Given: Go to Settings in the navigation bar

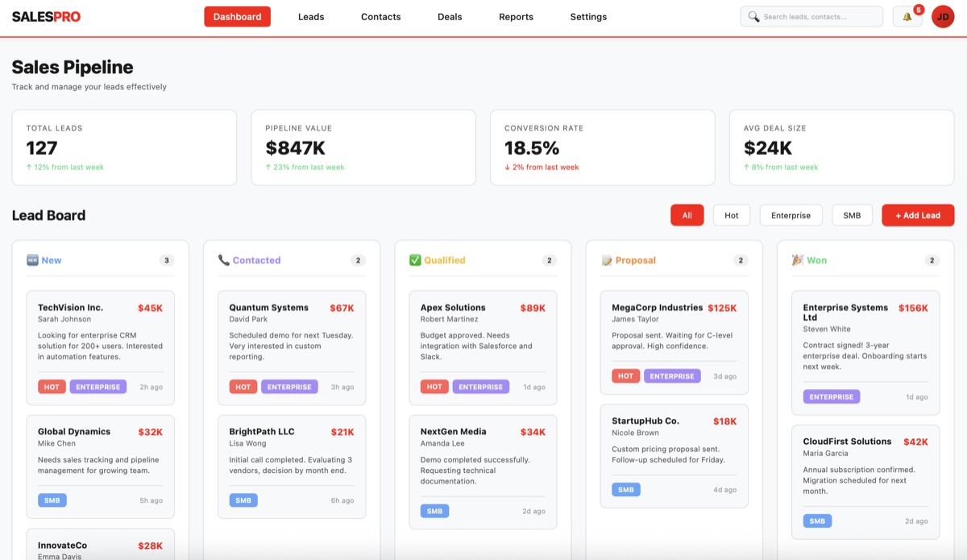Looking at the screenshot, I should [588, 16].
